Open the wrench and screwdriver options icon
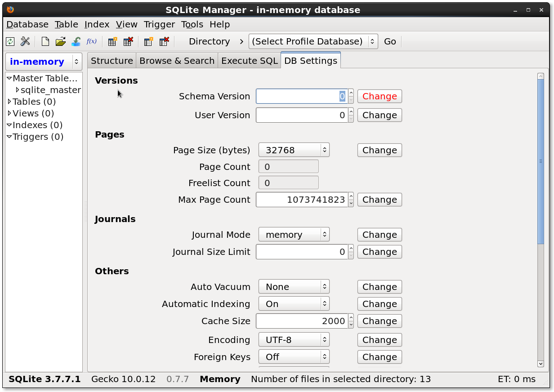 pos(25,42)
